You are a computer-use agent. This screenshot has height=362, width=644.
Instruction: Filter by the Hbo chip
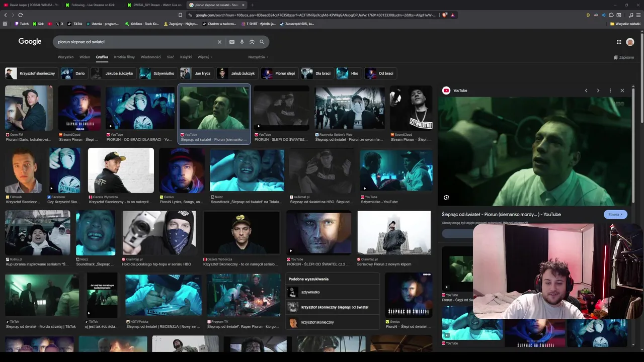coord(348,73)
